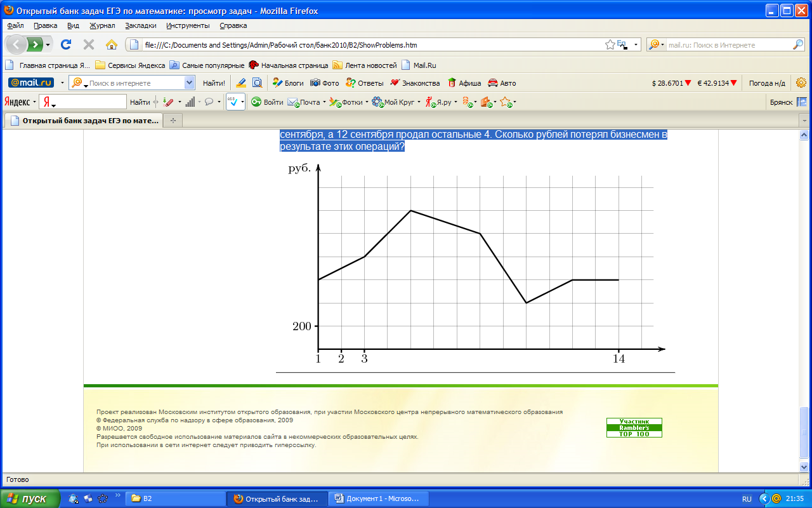Image resolution: width=812 pixels, height=508 pixels.
Task: Click the Yandex bar highlighter marker icon
Action: 168,102
